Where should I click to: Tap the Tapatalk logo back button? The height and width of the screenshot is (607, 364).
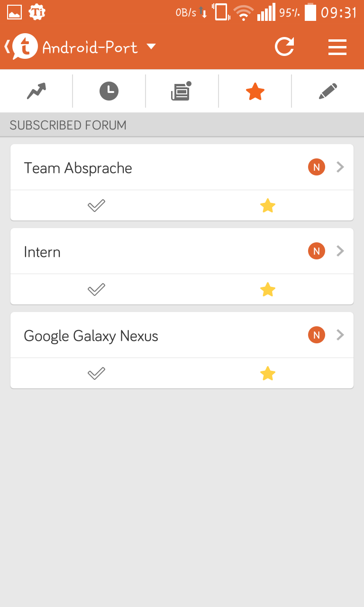click(x=22, y=47)
